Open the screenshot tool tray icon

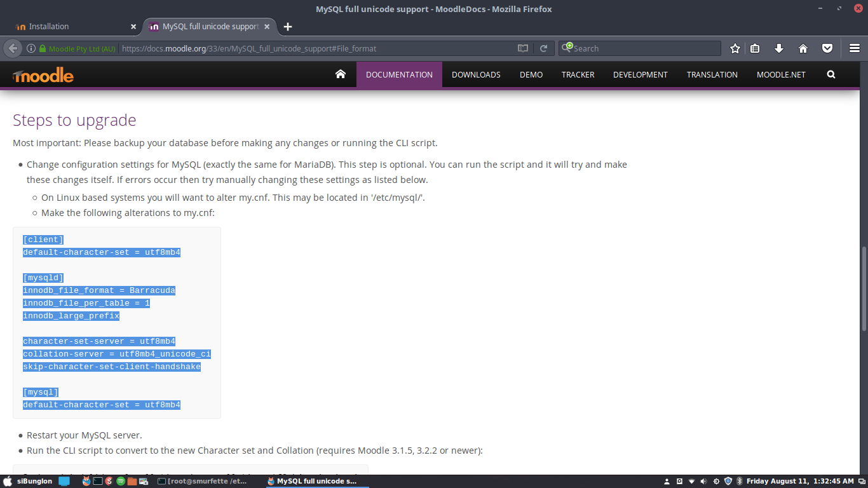pyautogui.click(x=679, y=482)
